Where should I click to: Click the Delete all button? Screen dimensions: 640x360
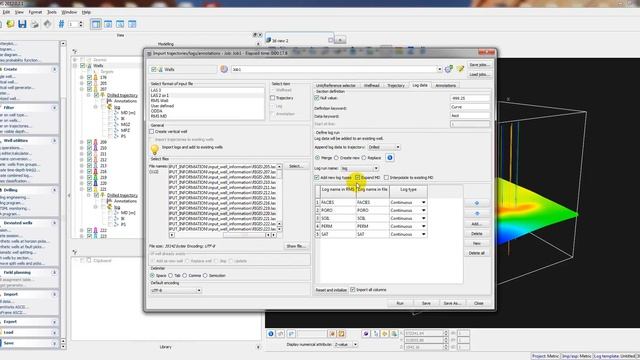click(x=477, y=253)
